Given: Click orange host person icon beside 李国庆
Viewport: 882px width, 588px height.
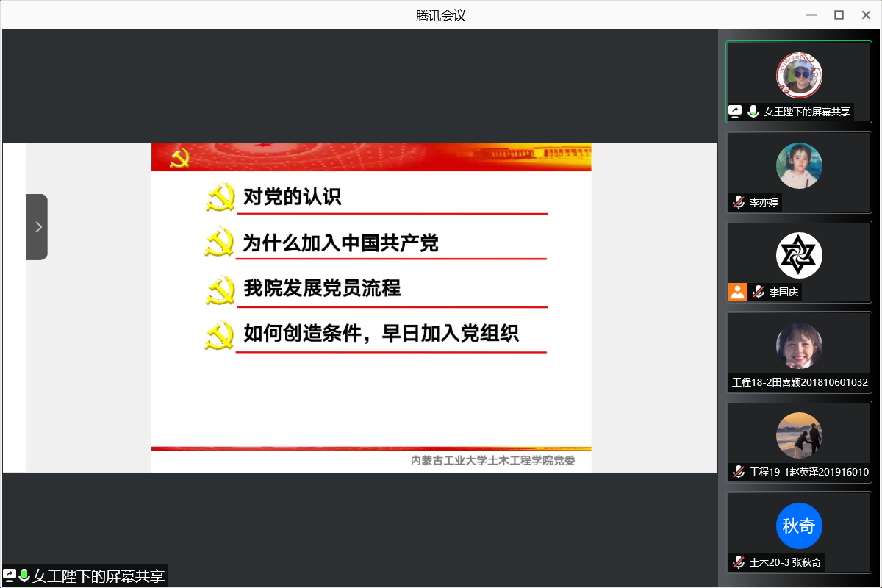Looking at the screenshot, I should 737,292.
